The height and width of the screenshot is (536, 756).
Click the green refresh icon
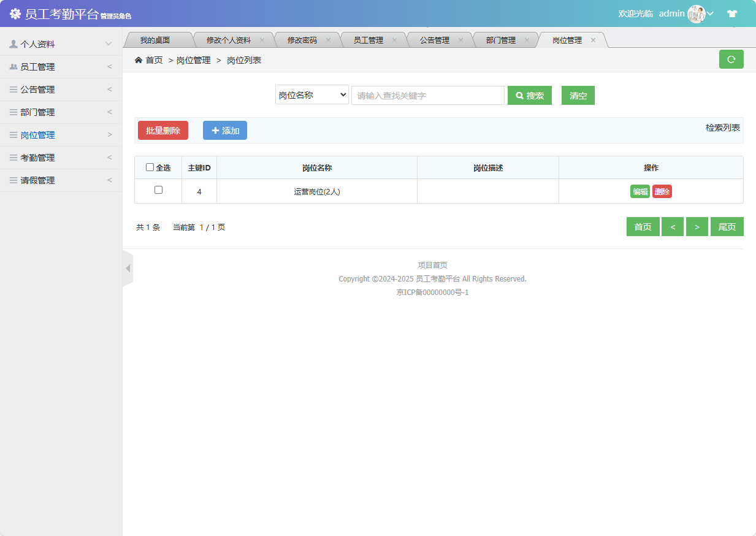click(x=731, y=59)
